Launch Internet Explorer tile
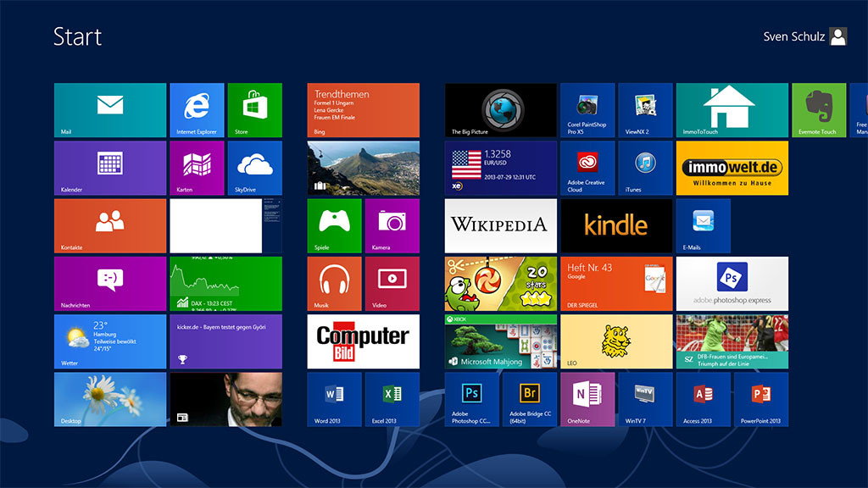Image resolution: width=868 pixels, height=488 pixels. tap(197, 110)
